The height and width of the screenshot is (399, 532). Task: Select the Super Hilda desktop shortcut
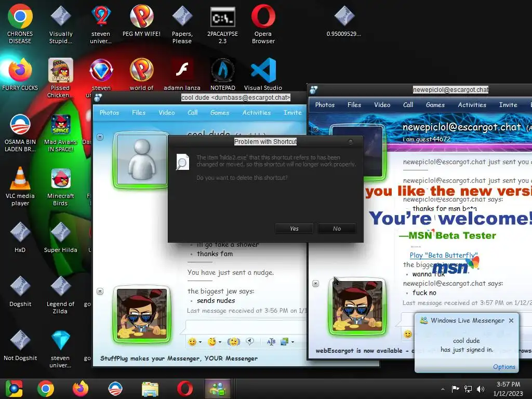click(60, 237)
